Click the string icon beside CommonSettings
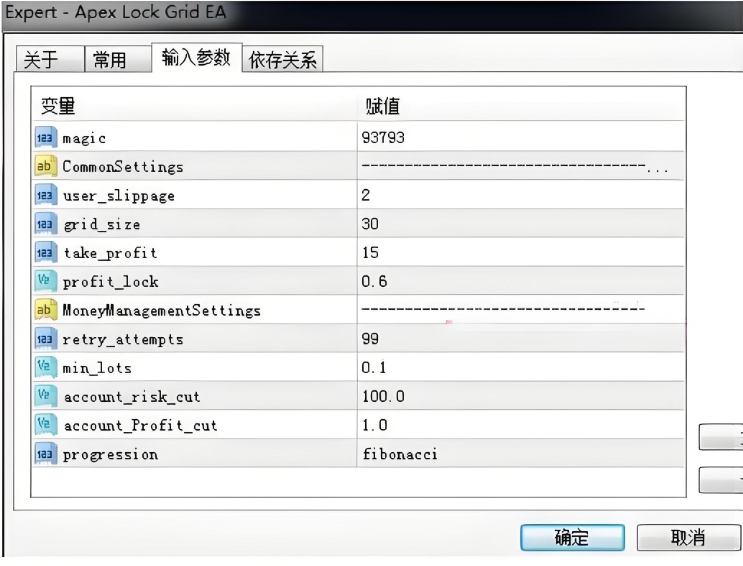The image size is (743, 566). (46, 166)
